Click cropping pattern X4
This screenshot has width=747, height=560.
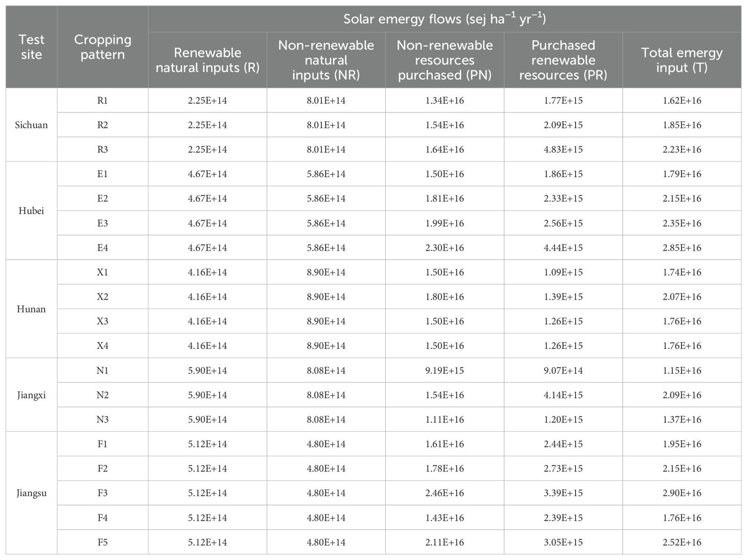coord(102,346)
